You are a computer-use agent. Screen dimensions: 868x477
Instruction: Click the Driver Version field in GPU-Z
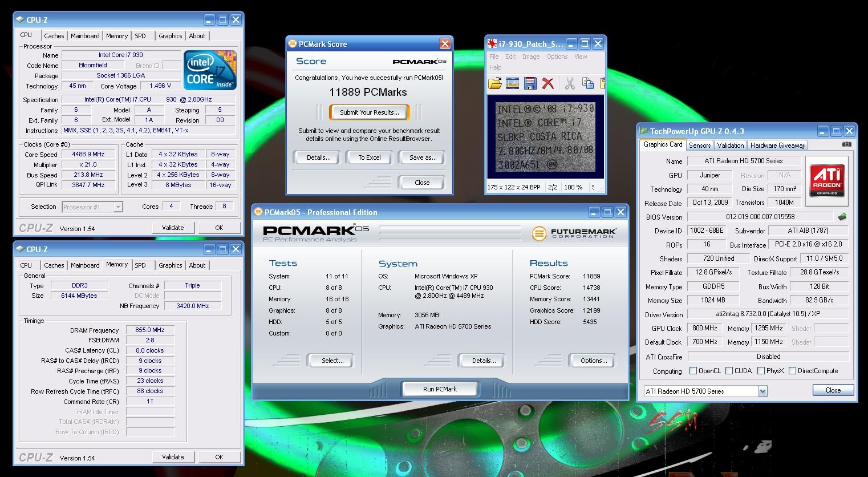[768, 314]
